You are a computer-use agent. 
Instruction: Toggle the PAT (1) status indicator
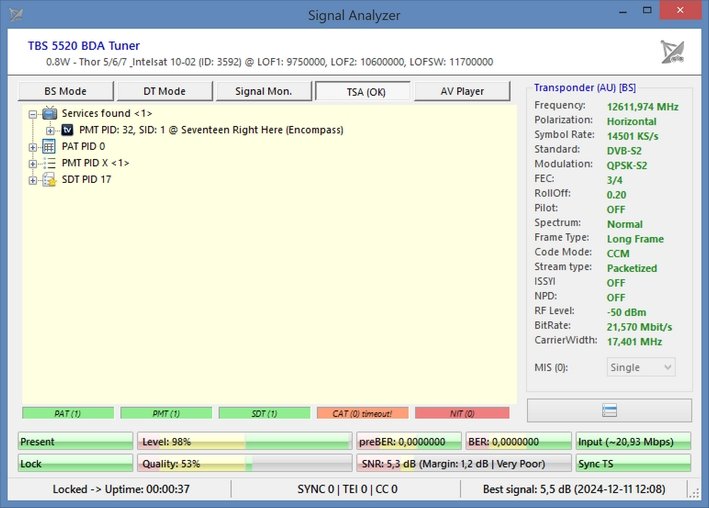[67, 412]
